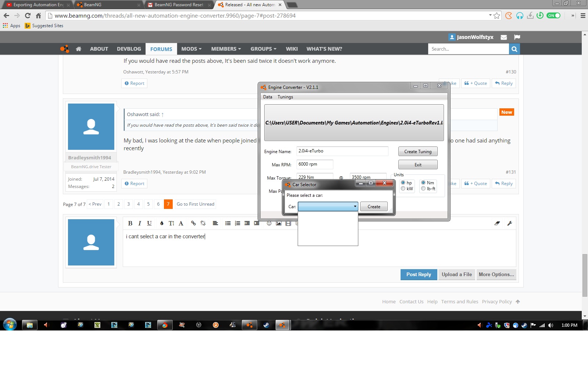Indent text in reply editor
The width and height of the screenshot is (588, 376).
pyautogui.click(x=257, y=223)
